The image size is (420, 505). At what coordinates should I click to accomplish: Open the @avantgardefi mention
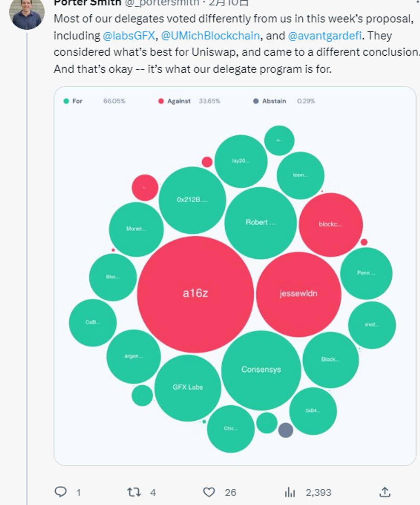(324, 36)
